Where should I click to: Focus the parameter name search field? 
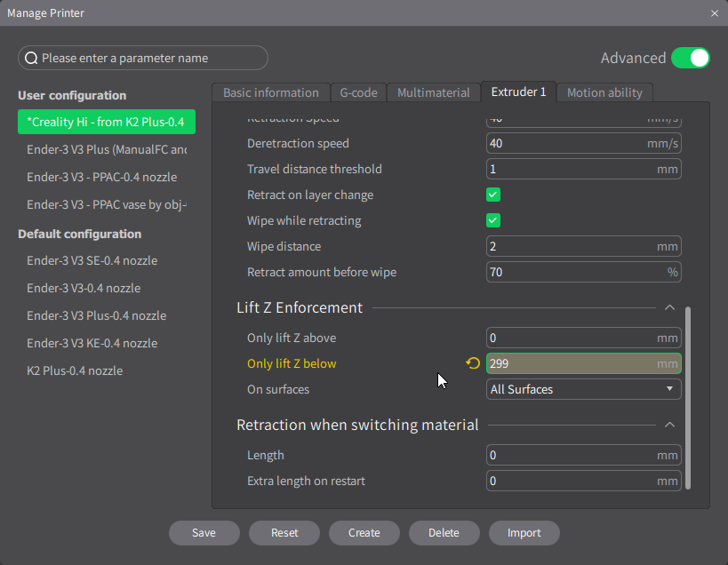tap(149, 59)
